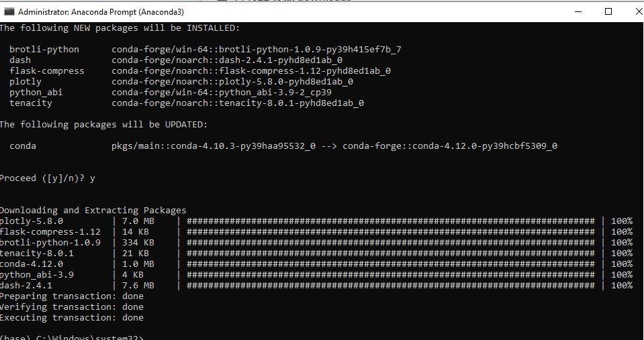Image resolution: width=644 pixels, height=340 pixels.
Task: Click the 'conda' package name under UPDATED
Action: click(23, 146)
